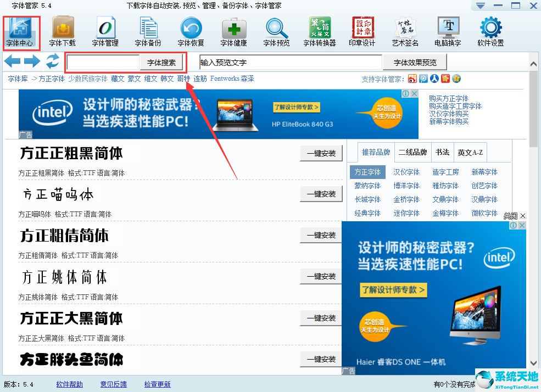Image resolution: width=541 pixels, height=392 pixels.
Task: Click ad info icon on top banner
Action: click(406, 93)
